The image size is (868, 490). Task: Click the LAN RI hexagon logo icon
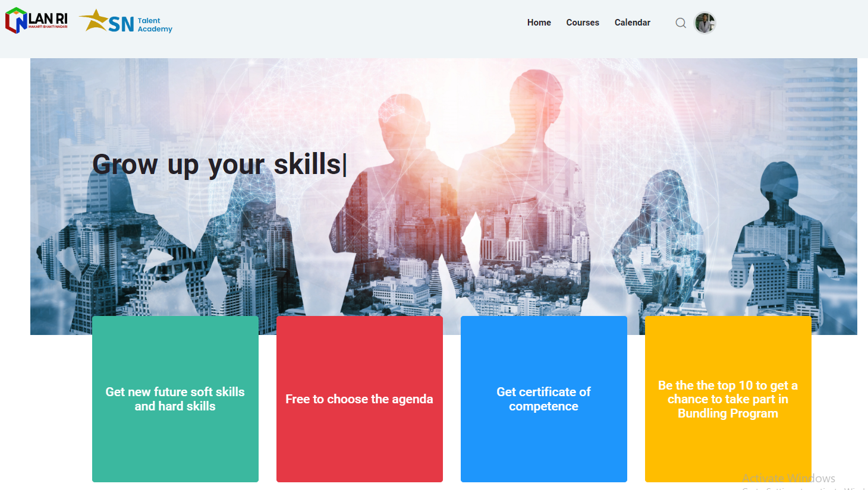point(16,21)
